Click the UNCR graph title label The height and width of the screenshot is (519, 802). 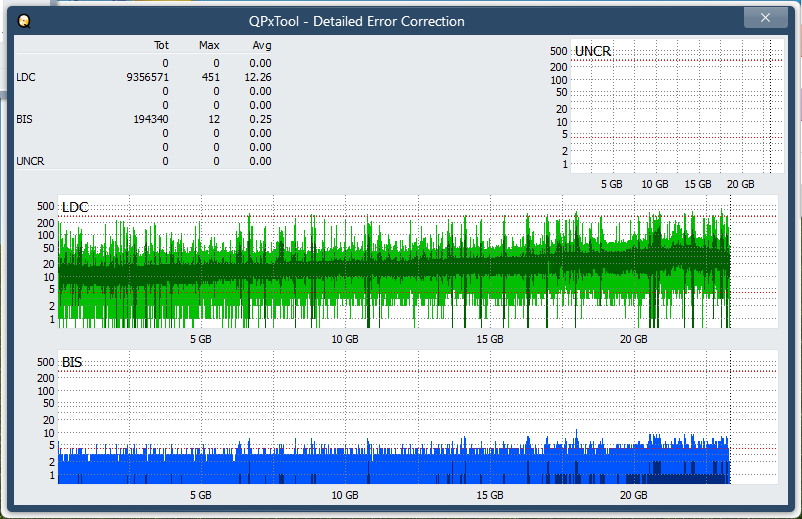coord(593,51)
